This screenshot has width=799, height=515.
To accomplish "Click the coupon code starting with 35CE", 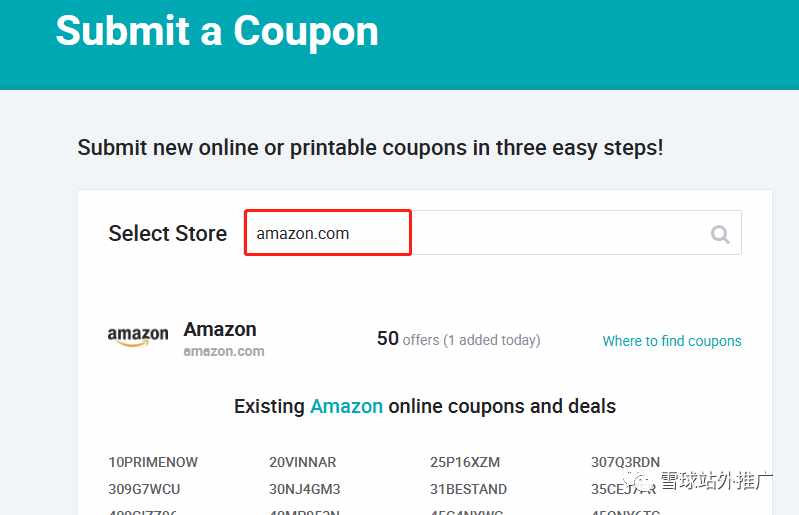I will 623,489.
